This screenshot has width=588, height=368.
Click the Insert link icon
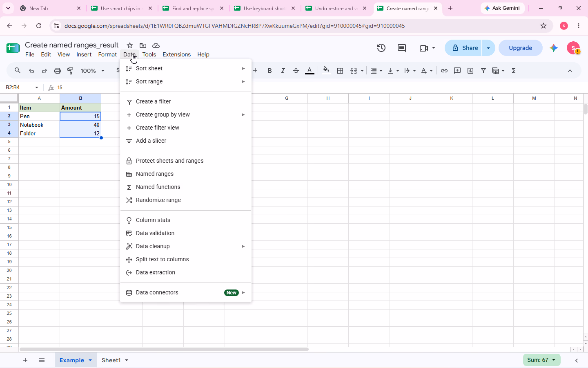(444, 71)
